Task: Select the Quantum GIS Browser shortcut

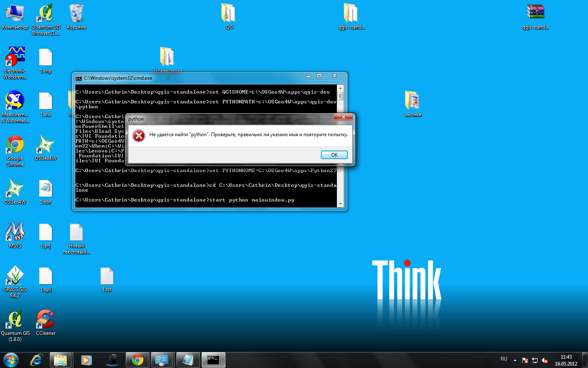Action: point(46,20)
